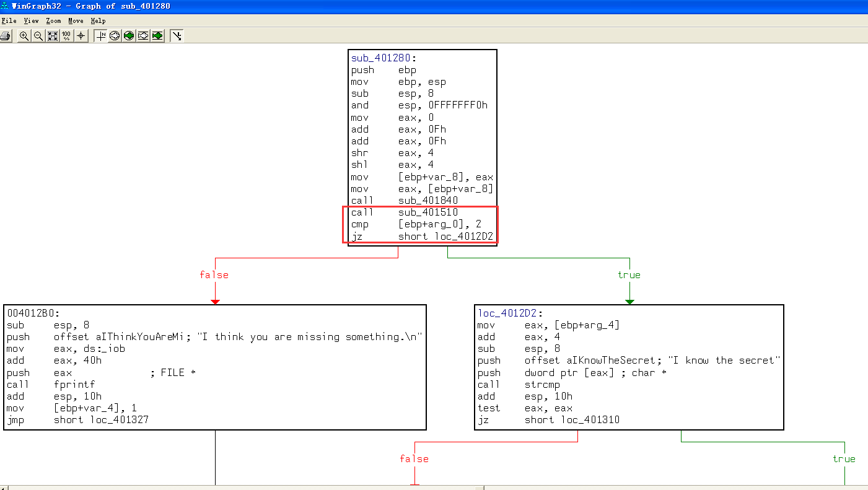This screenshot has width=868, height=490.
Task: Open the Move menu
Action: (76, 21)
